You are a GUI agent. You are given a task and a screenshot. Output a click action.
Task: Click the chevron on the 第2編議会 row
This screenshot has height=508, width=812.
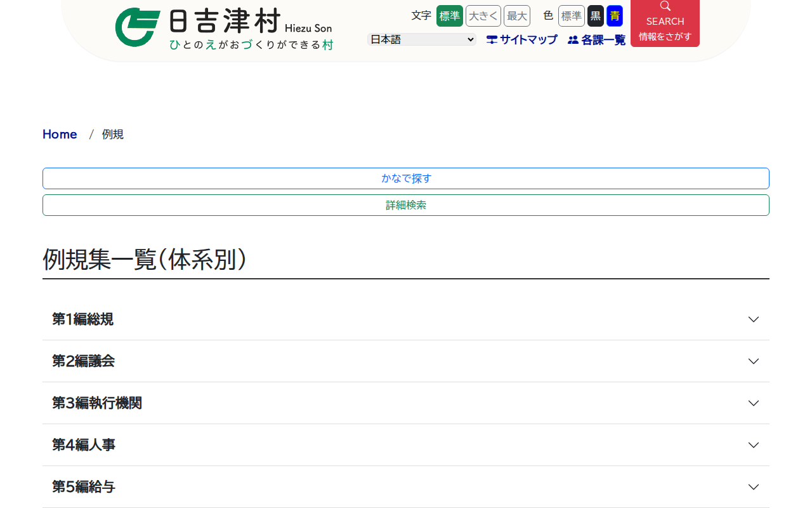[754, 361]
